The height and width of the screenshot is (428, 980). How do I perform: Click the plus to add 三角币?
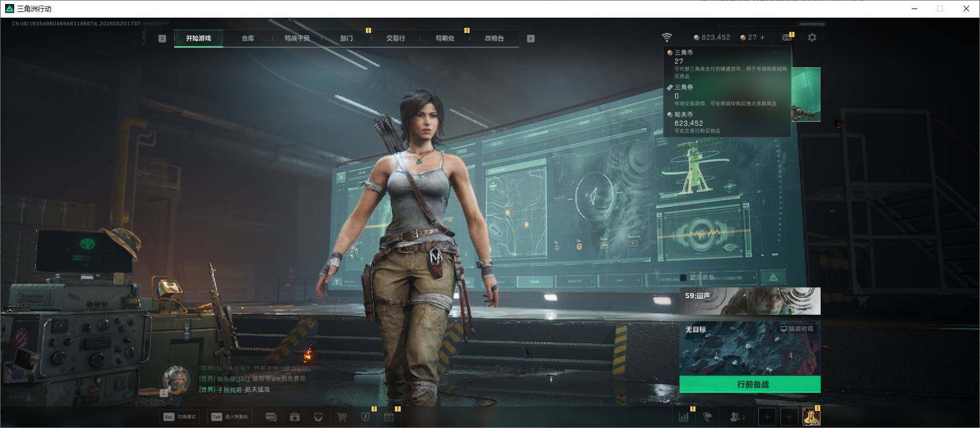click(x=763, y=38)
